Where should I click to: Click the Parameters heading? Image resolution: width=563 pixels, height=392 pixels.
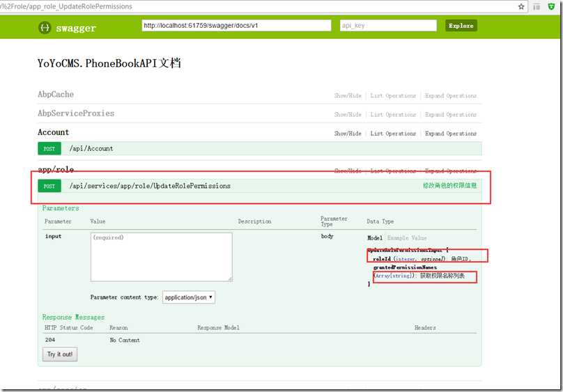point(61,208)
